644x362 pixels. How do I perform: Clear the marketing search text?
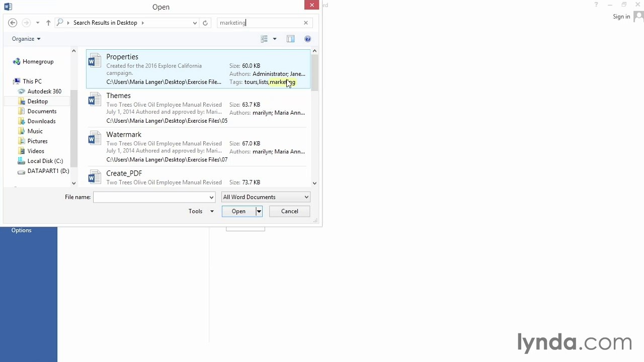(306, 23)
